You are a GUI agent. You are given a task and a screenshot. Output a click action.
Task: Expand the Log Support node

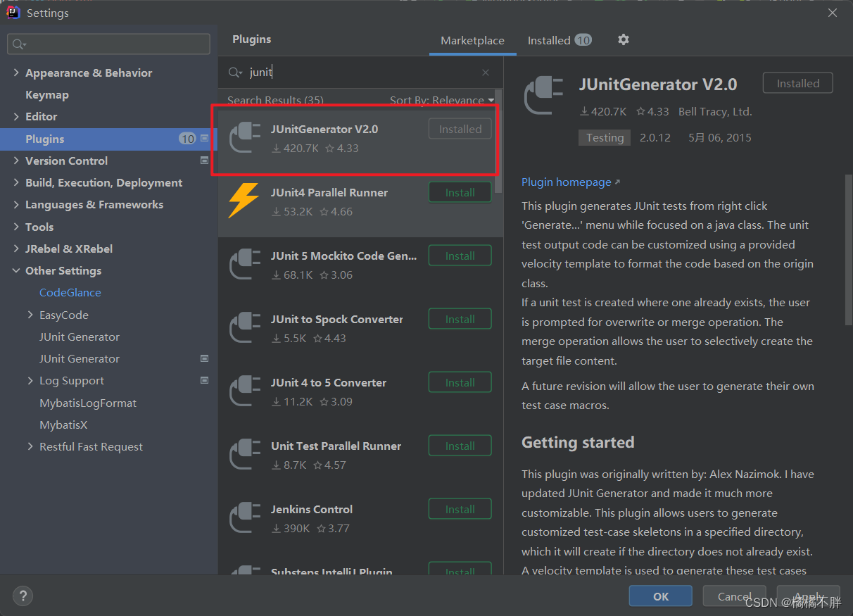30,380
